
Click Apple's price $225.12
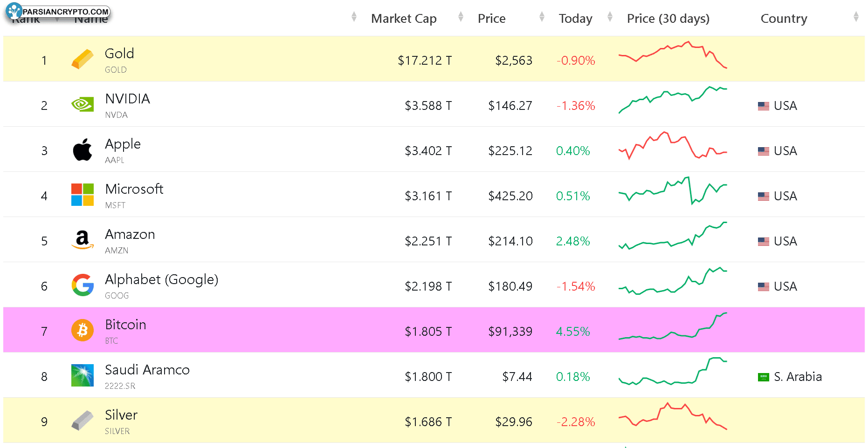pos(510,151)
